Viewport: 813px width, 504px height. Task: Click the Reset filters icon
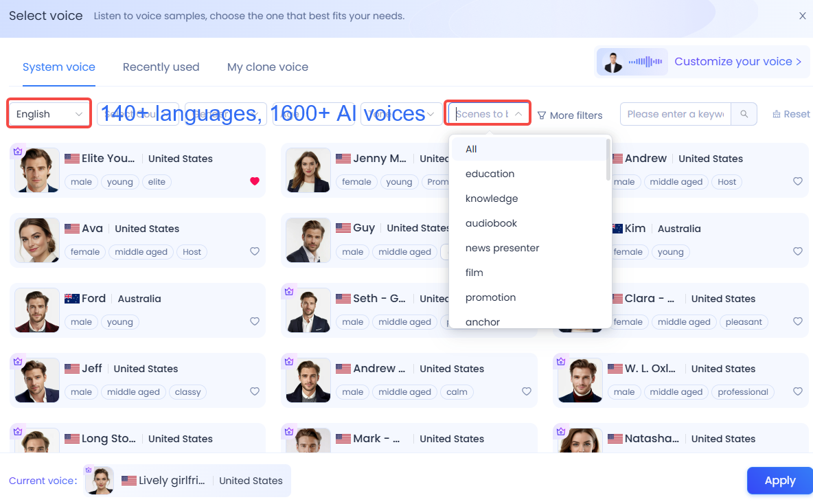(x=777, y=115)
